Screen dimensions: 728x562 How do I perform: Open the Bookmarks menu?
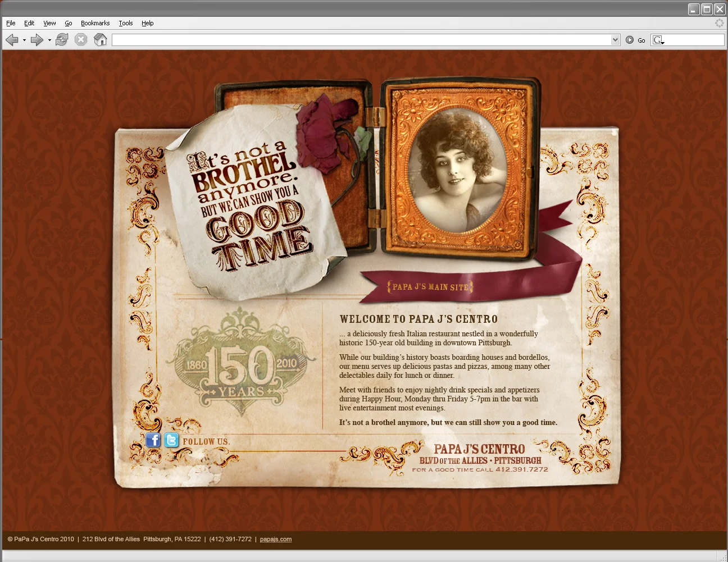coord(95,23)
